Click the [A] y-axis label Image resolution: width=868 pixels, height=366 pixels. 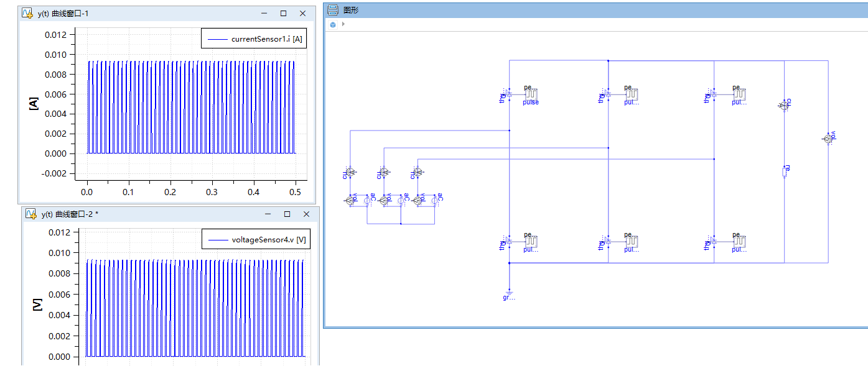click(34, 104)
